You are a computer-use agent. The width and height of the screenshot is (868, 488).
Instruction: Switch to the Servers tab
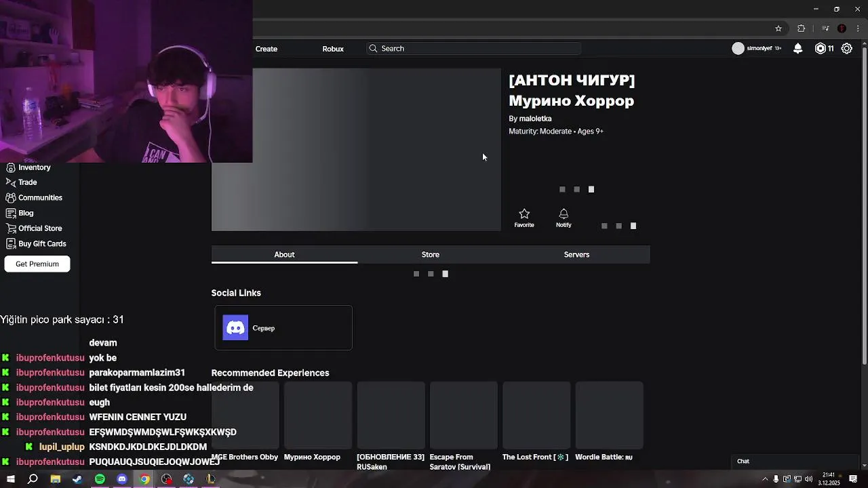tap(576, 254)
